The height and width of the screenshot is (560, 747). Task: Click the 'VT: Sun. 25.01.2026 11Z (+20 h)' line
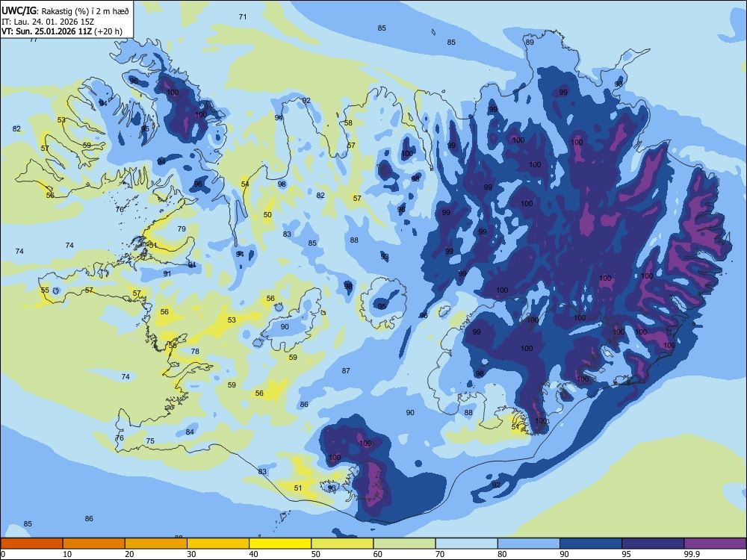coord(61,31)
